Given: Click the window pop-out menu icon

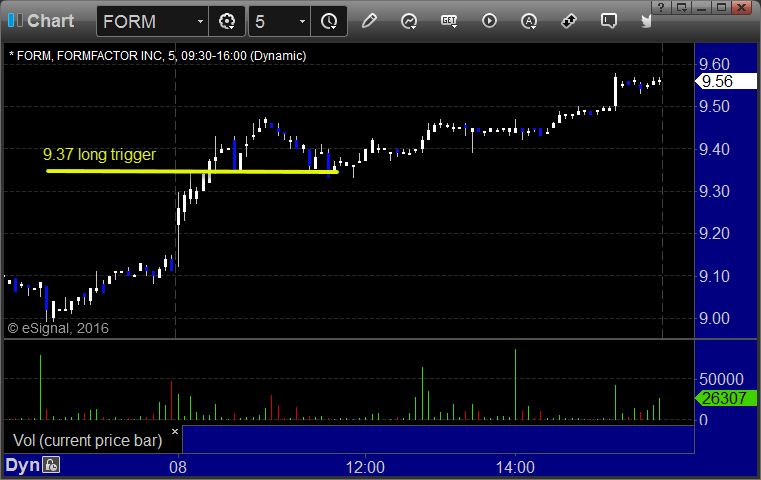Looking at the screenshot, I should tap(681, 7).
